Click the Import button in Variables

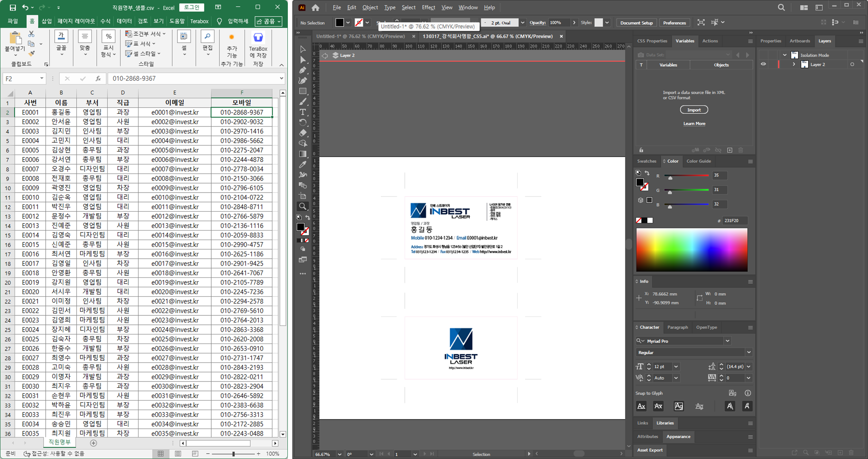click(694, 110)
